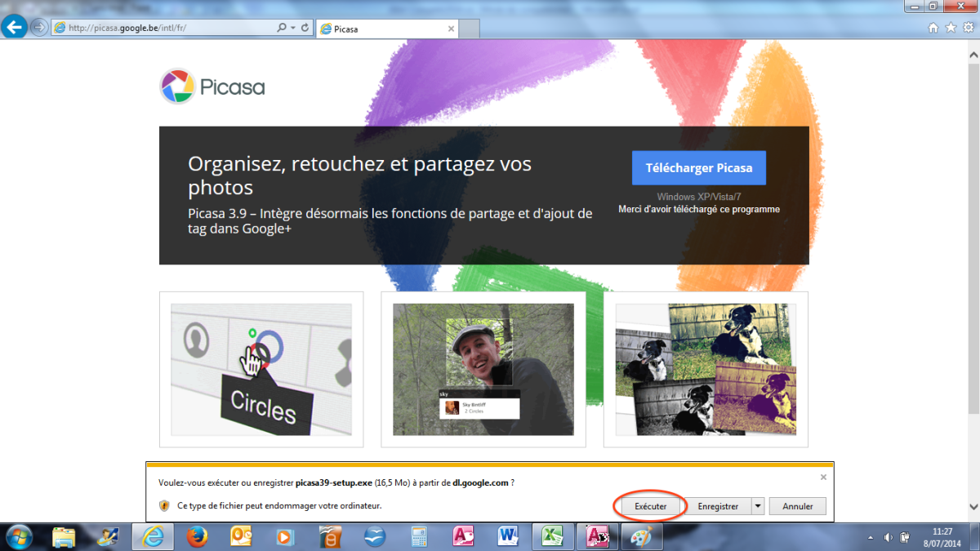The image size is (980, 551).
Task: Open the blue cloud app taskbar icon
Action: 374,536
